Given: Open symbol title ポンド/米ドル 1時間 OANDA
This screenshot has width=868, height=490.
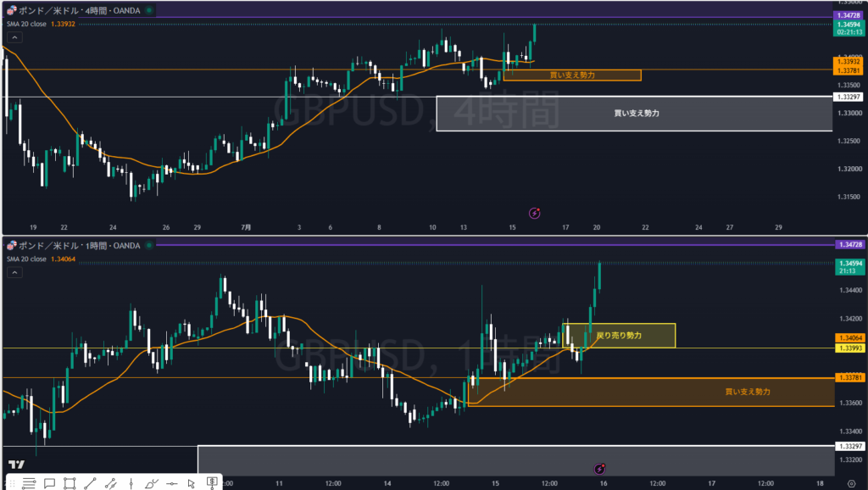Looking at the screenshot, I should [x=79, y=245].
